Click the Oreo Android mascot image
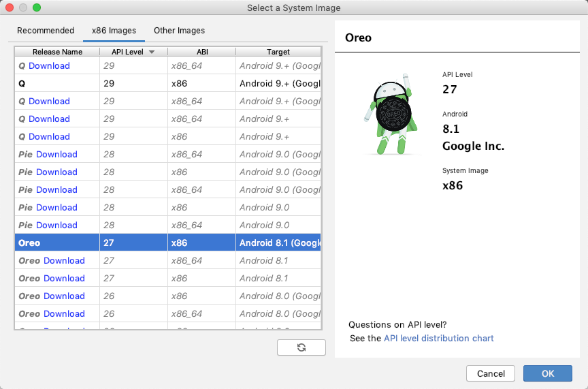588x389 pixels. [391, 114]
